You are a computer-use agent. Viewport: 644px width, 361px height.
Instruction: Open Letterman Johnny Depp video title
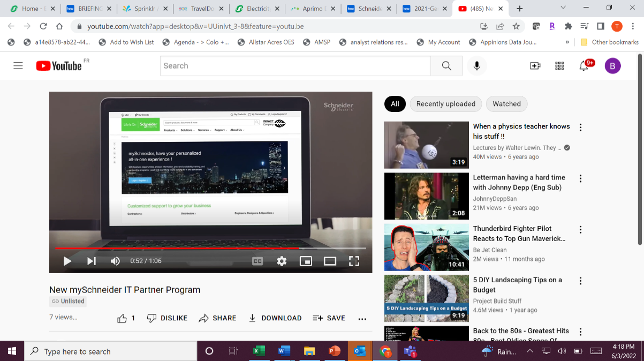tap(519, 183)
